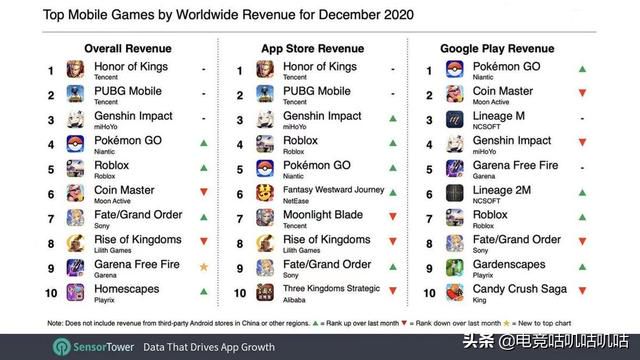
Task: Click the Pokémon GO icon in Google Play Revenue
Action: click(x=455, y=69)
